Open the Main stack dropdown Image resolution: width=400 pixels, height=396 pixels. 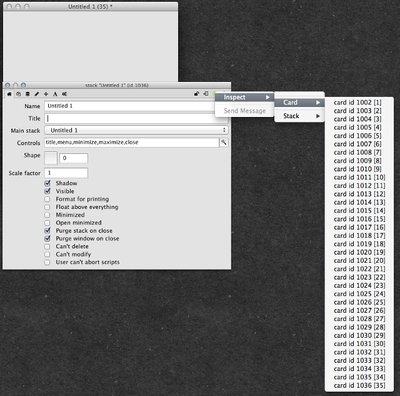(x=136, y=130)
